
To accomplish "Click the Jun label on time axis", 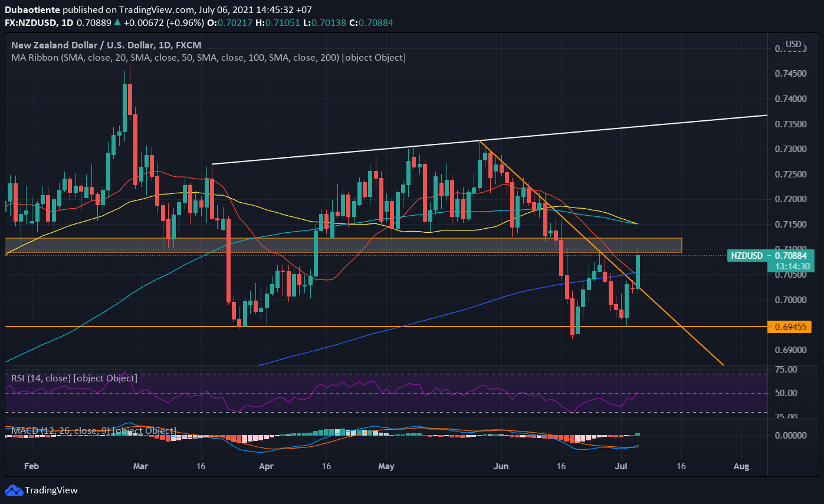I will [501, 466].
